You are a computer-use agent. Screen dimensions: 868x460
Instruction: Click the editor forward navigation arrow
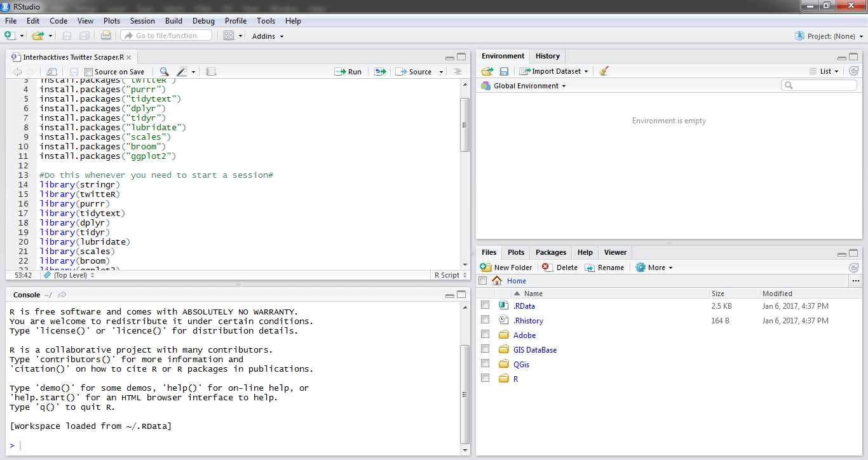tap(30, 72)
